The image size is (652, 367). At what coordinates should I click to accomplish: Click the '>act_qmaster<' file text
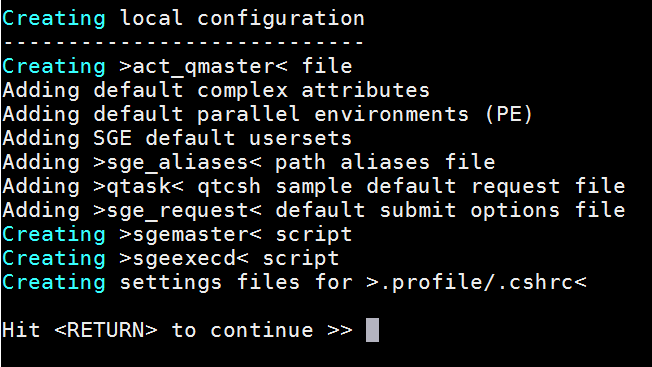[x=203, y=67]
